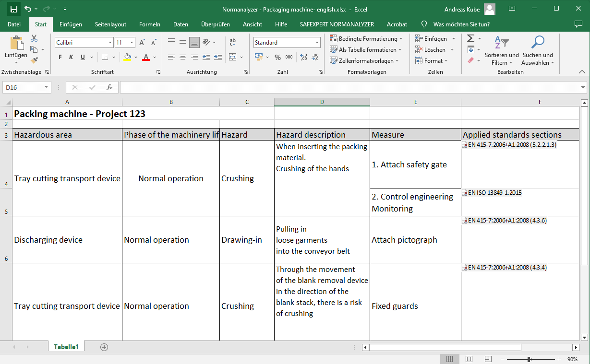The width and height of the screenshot is (590, 364).
Task: Switch to the SAFEXPERT NORMANALYZER ribbon tab
Action: coord(337,24)
